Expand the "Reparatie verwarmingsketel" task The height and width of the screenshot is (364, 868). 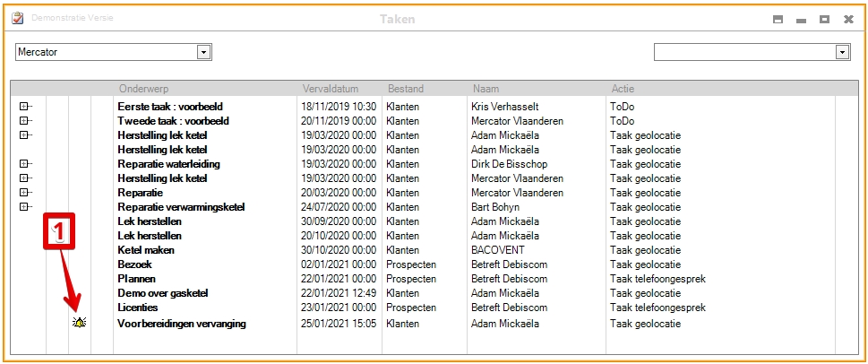[x=23, y=207]
